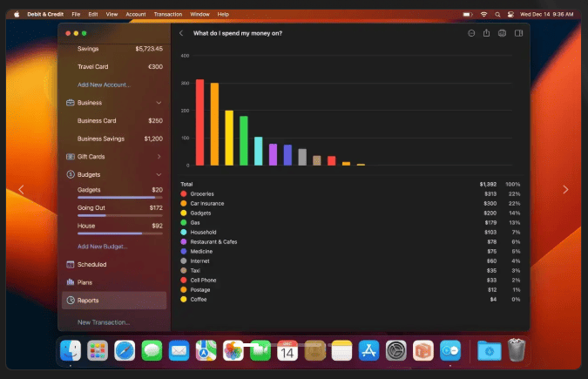Select the Taxi category row

(x=350, y=271)
